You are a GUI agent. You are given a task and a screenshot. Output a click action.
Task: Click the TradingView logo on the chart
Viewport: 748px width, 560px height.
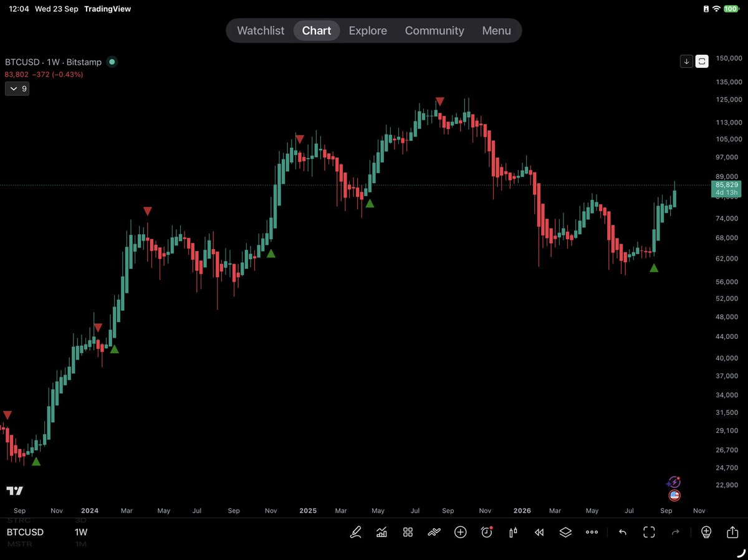15,491
